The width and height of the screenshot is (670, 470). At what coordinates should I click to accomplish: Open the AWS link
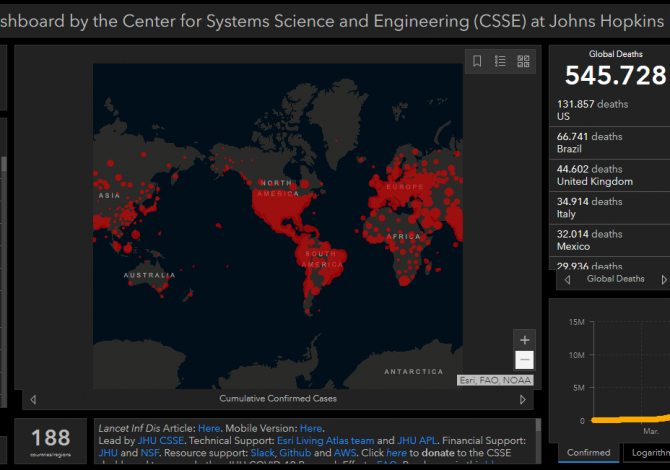coord(345,453)
